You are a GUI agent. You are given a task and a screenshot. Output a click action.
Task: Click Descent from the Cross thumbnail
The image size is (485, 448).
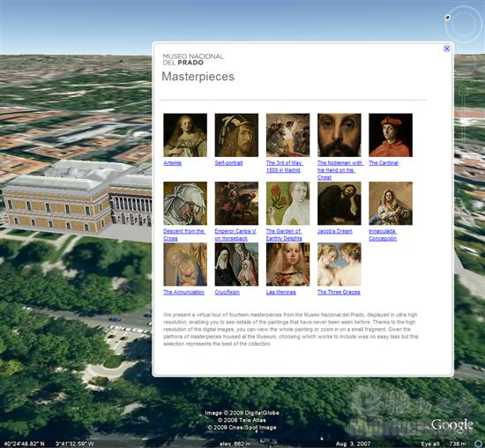tap(185, 203)
